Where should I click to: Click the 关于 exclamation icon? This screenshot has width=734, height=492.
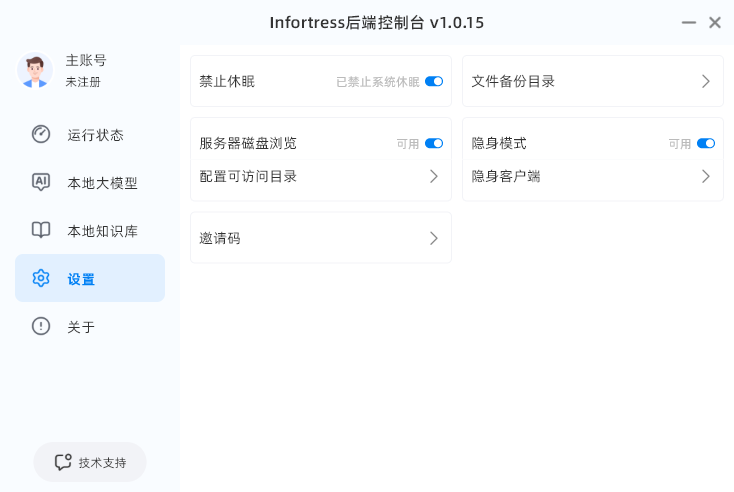pyautogui.click(x=41, y=326)
